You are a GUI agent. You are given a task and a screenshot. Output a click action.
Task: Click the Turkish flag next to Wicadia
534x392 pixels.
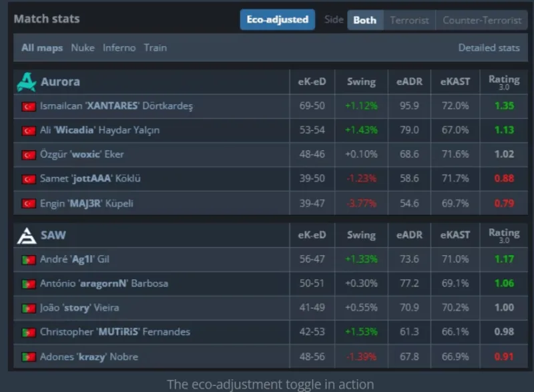[x=28, y=130]
